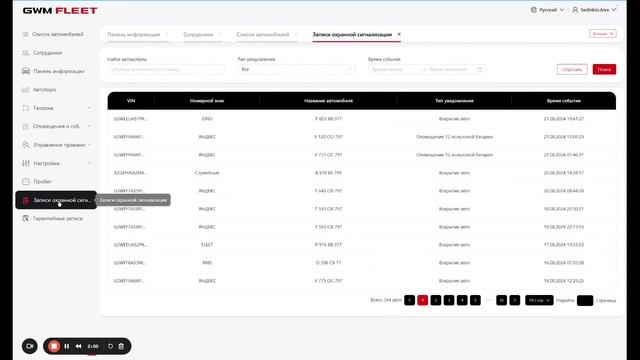
Task: Click the GWM FLEET logo
Action: click(x=60, y=11)
